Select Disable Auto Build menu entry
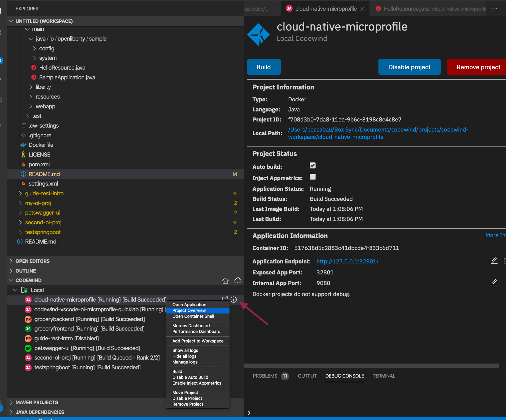 coord(197,377)
